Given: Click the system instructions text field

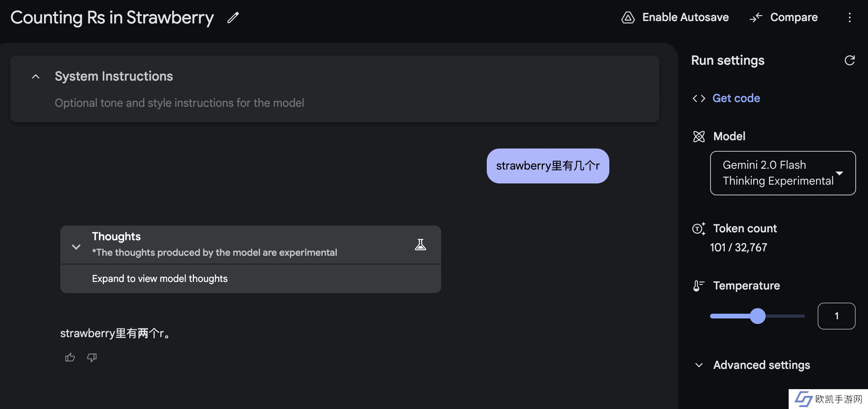Looking at the screenshot, I should (179, 103).
